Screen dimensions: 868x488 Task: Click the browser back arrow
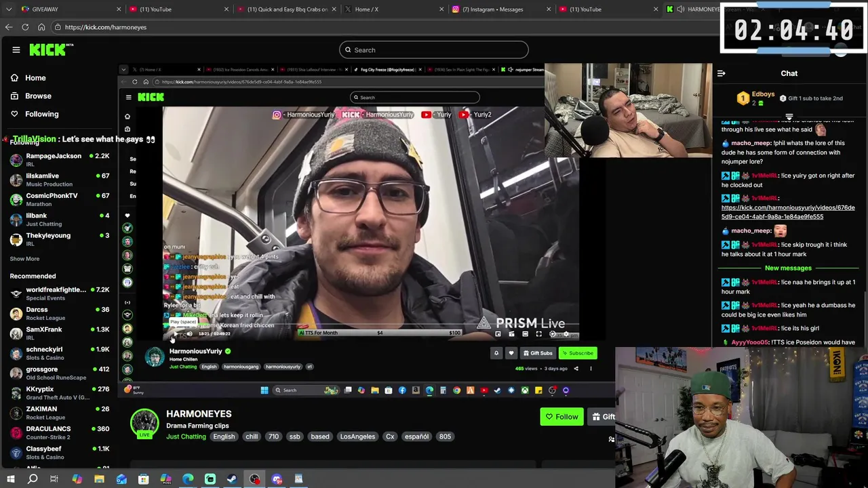coord(9,27)
